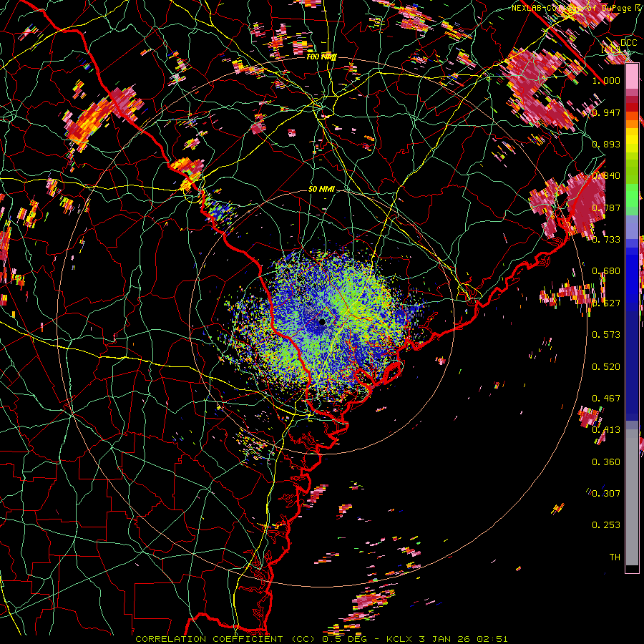Click the 0.467 scale label
The height and width of the screenshot is (644, 644).
tap(606, 399)
